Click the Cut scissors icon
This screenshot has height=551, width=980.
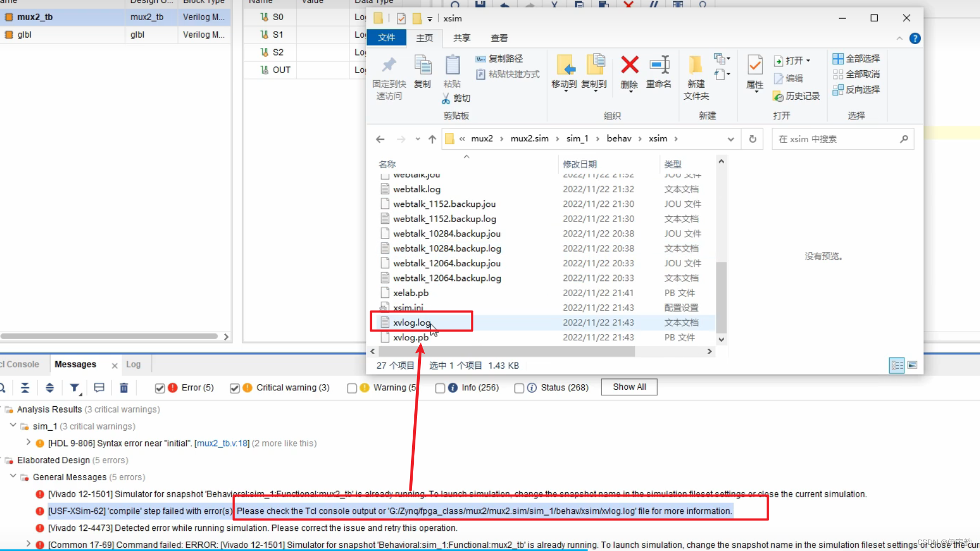tap(446, 99)
